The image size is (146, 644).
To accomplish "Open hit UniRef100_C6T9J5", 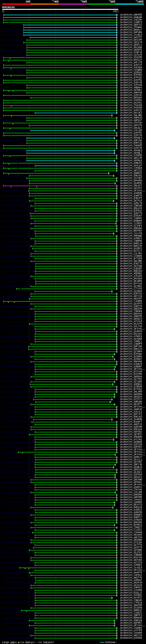I will coord(131,55).
